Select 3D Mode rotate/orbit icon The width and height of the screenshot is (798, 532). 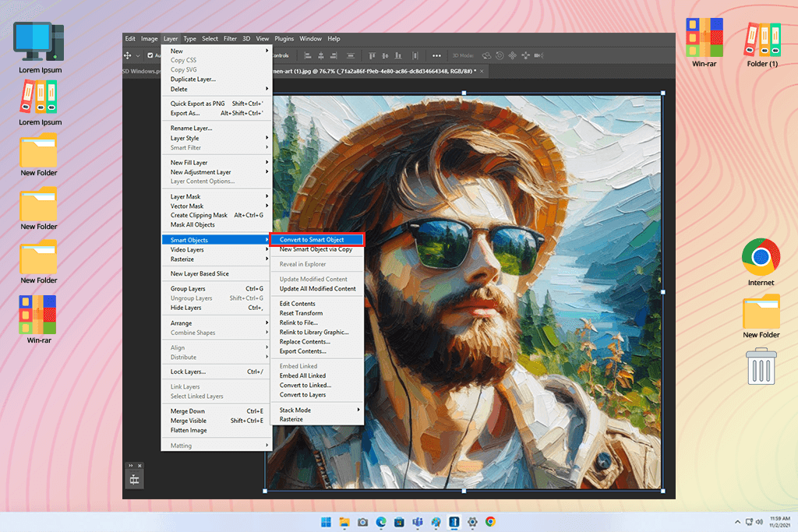pyautogui.click(x=486, y=55)
